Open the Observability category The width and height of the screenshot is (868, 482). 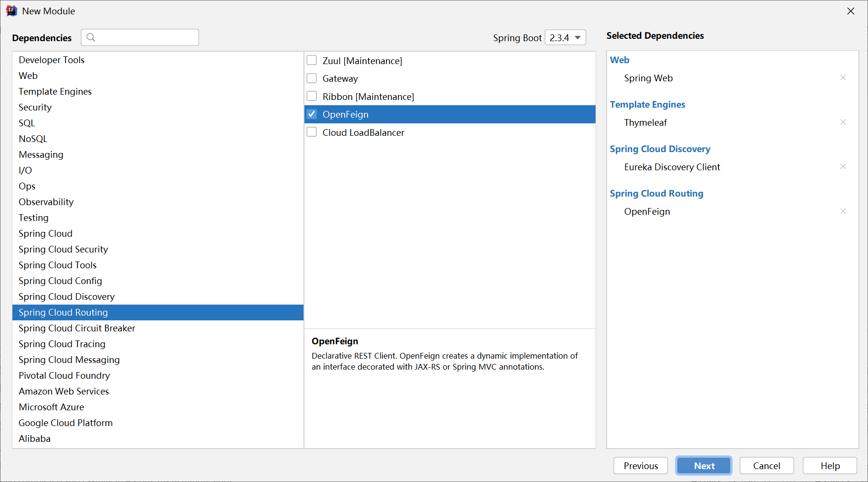[158, 202]
